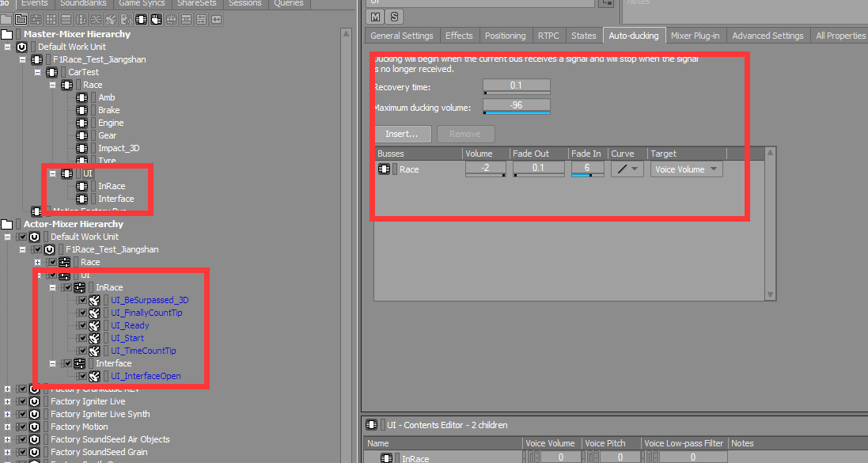Click the UI_Start sound SFX icon

pyautogui.click(x=94, y=339)
